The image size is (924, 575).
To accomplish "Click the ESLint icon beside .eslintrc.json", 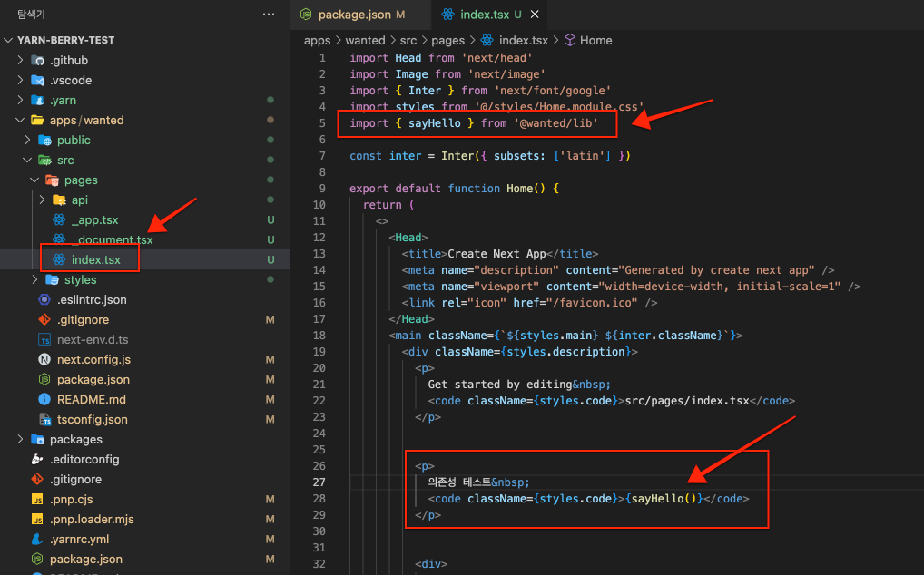I will (44, 299).
